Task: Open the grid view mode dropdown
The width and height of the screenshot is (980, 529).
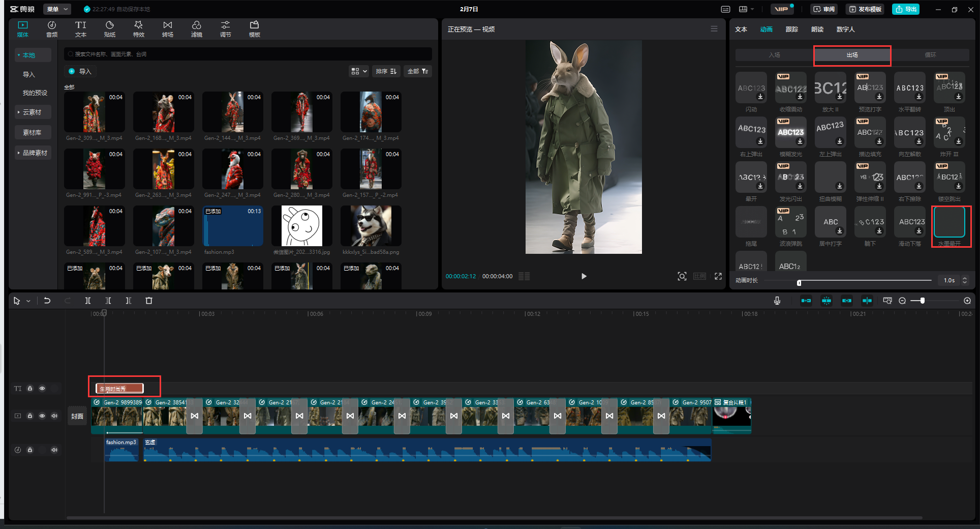Action: (359, 71)
